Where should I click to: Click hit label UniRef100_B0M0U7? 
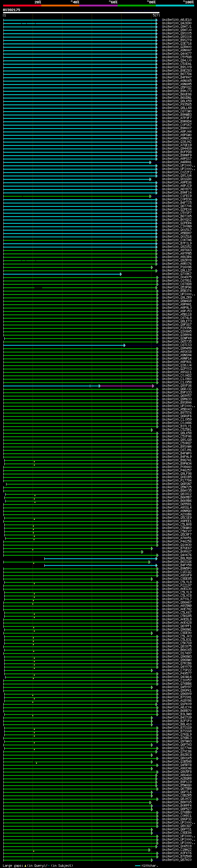177,551
